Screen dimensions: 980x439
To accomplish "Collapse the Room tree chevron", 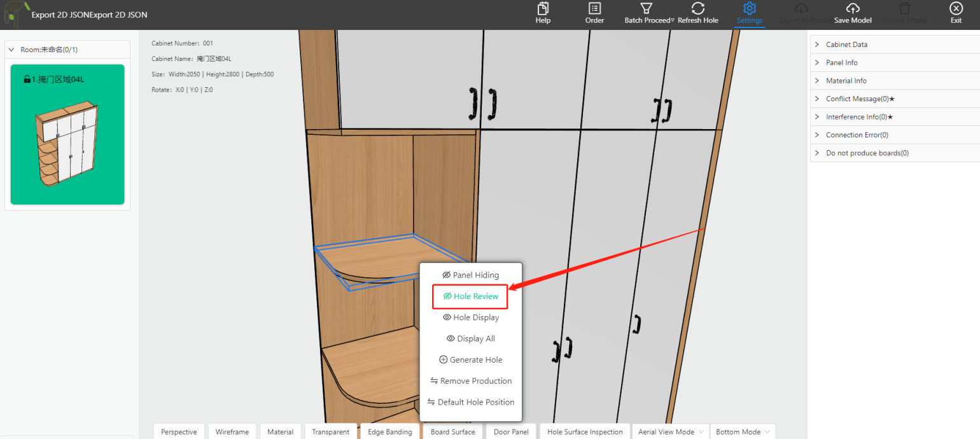I will (11, 50).
